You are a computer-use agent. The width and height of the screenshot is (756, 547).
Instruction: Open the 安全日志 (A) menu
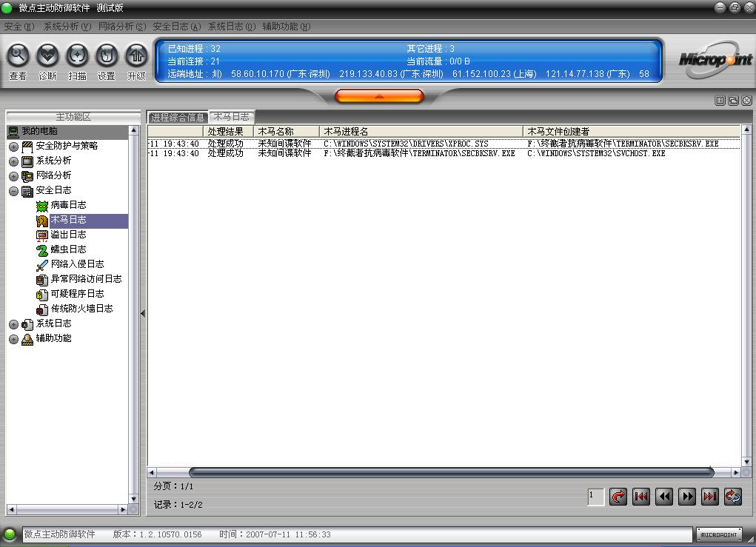[x=176, y=27]
